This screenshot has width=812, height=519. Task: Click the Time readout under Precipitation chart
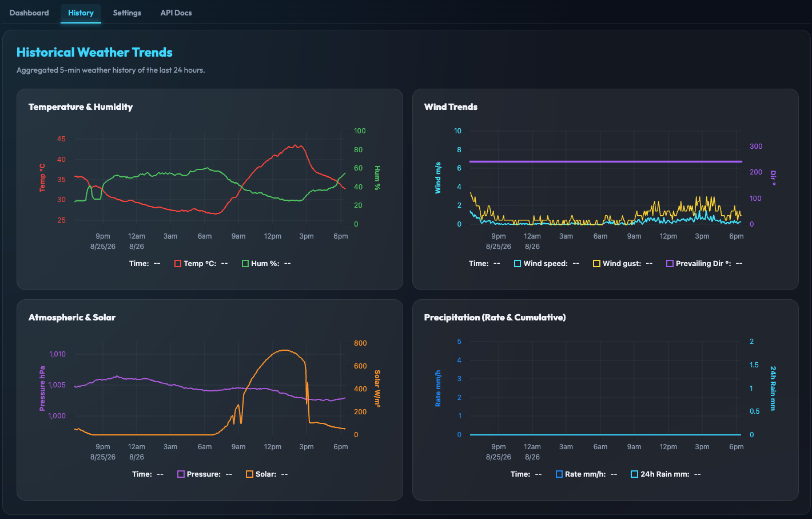point(526,474)
